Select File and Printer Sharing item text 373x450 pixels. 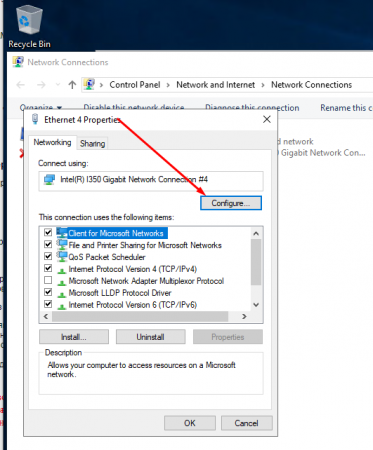145,245
